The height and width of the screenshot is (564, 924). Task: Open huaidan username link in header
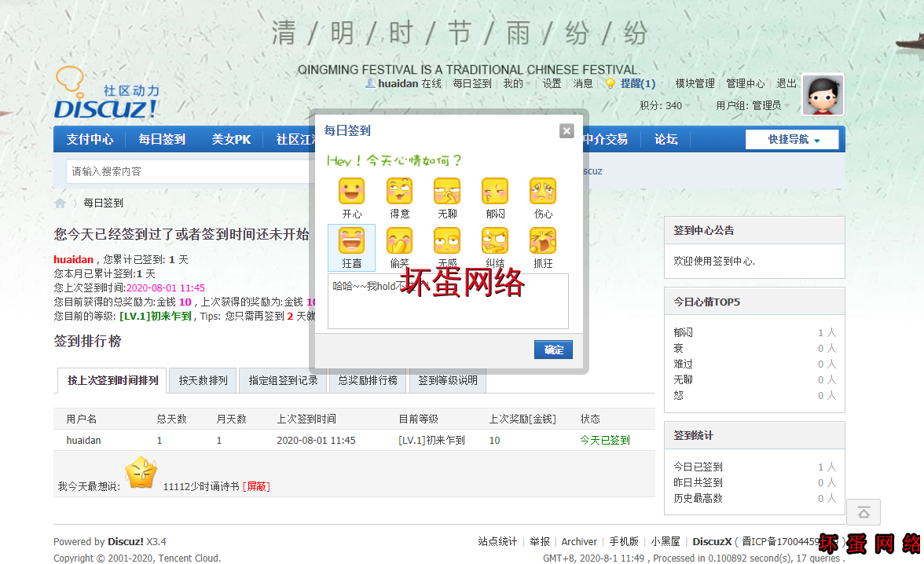[398, 84]
